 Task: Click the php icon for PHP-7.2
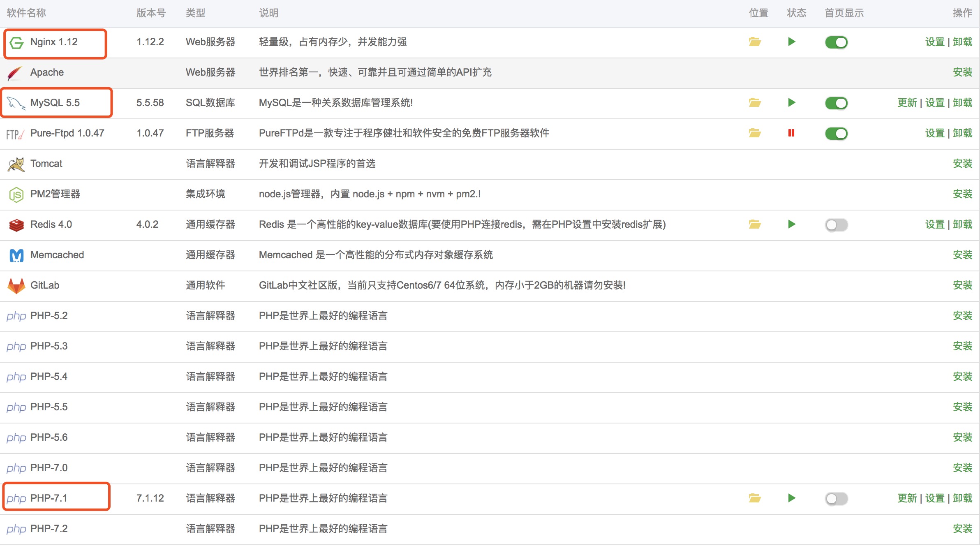click(x=16, y=529)
